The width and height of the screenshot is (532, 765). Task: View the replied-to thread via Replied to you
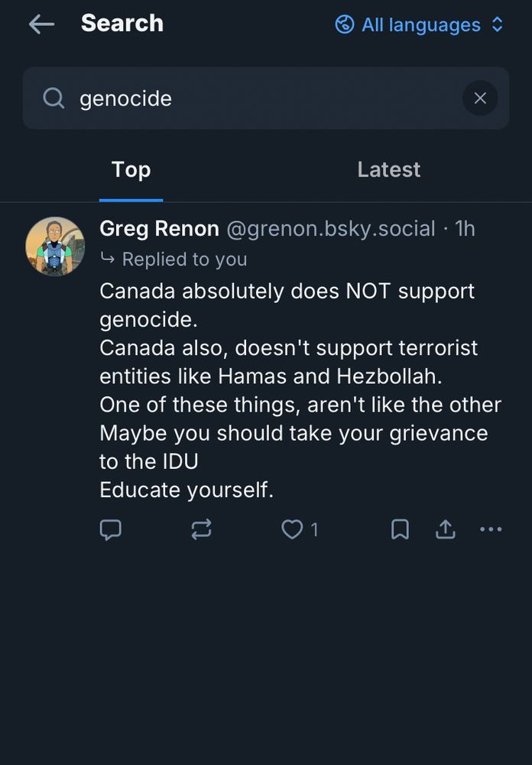tap(183, 259)
